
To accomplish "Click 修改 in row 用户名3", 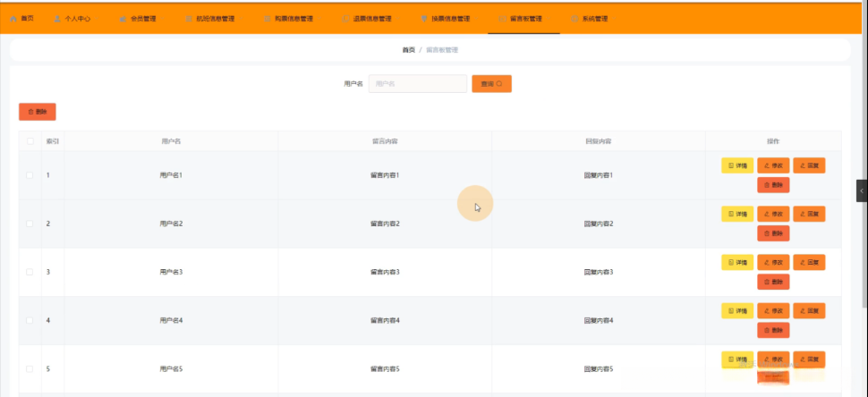I will tap(773, 262).
